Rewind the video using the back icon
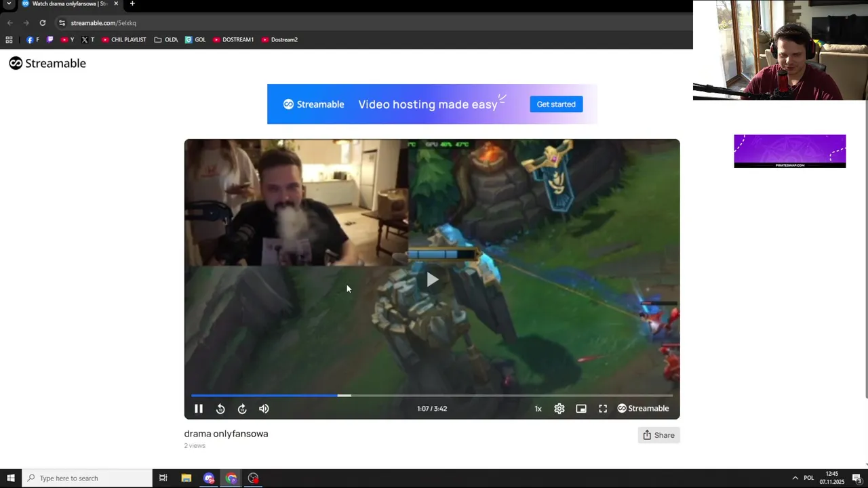The height and width of the screenshot is (488, 868). click(220, 409)
